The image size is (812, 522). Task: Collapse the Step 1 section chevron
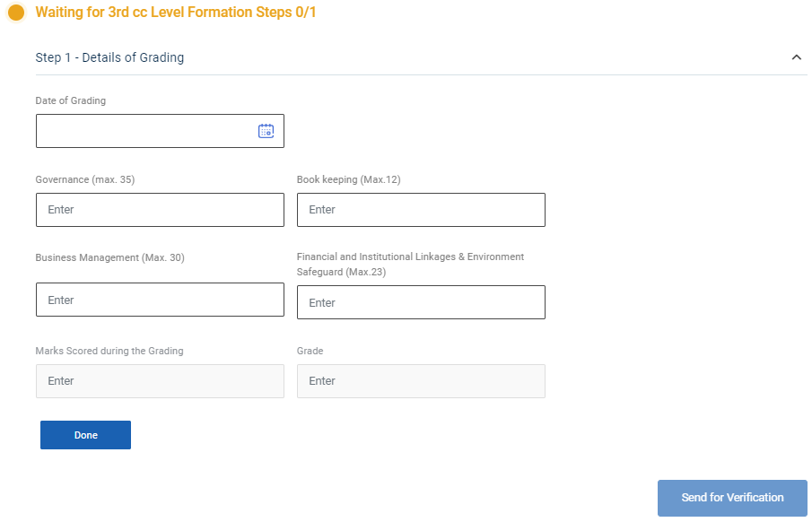coord(796,57)
